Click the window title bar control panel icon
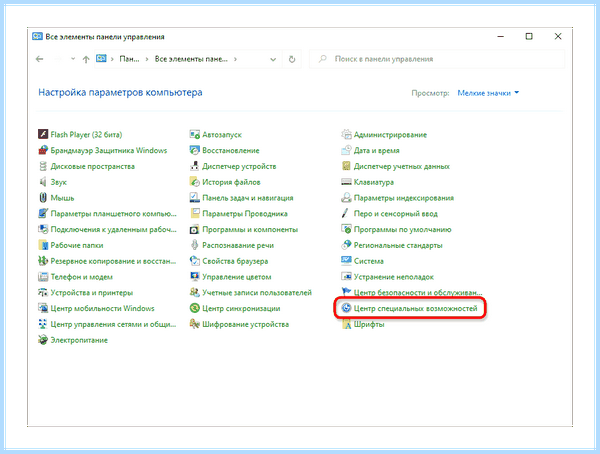 tap(37, 36)
